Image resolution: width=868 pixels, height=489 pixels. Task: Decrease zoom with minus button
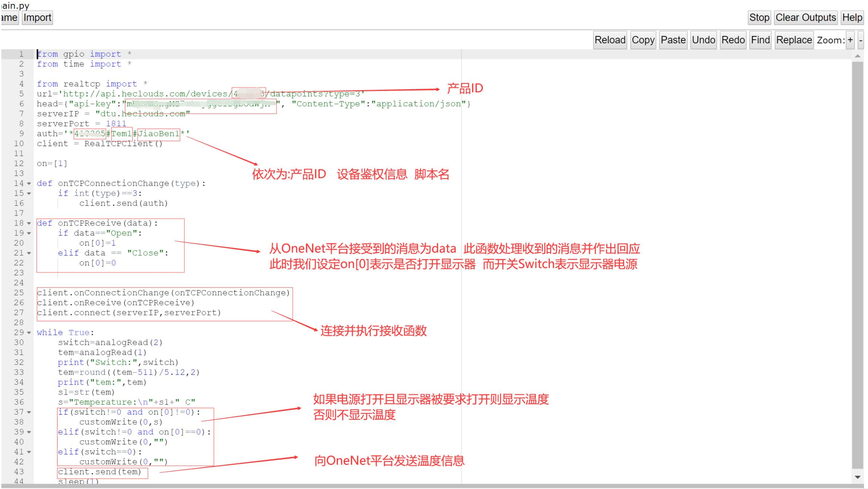(860, 40)
